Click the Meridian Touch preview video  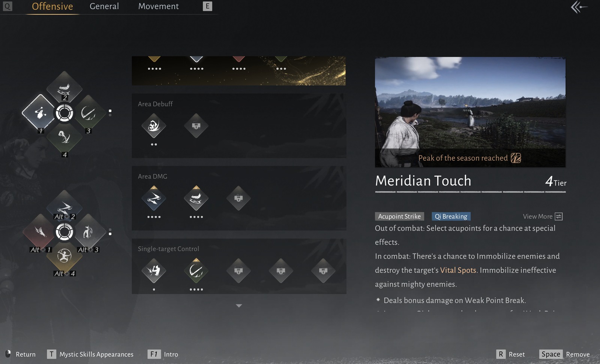(x=470, y=112)
